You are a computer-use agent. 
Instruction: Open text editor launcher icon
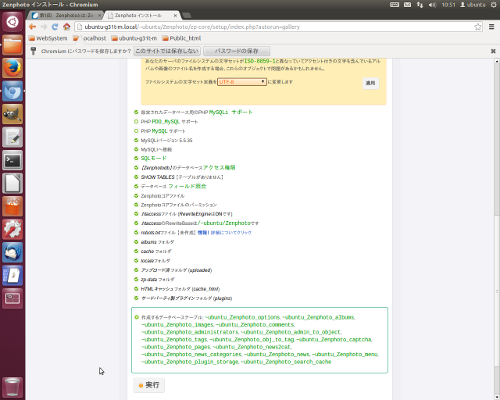(x=13, y=137)
